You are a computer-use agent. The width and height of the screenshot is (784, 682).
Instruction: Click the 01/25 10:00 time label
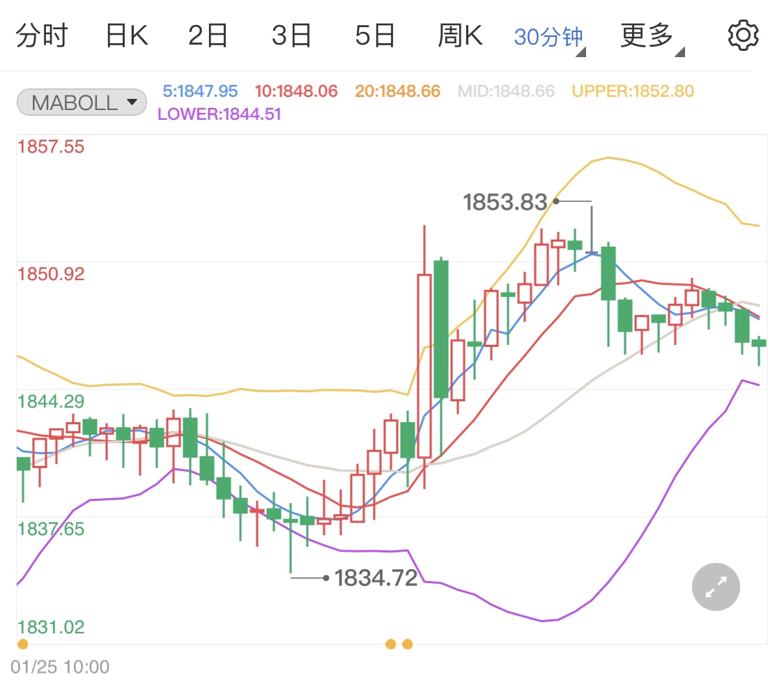(x=60, y=667)
